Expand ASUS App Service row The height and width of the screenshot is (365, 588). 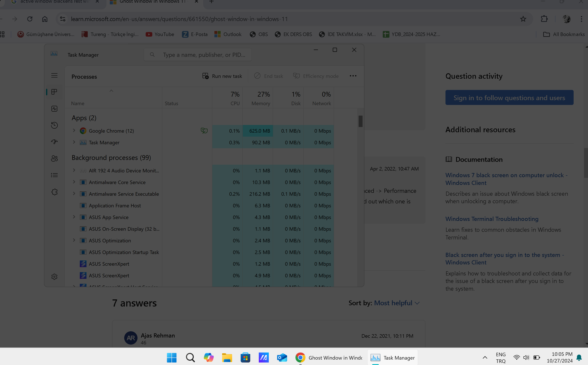[74, 217]
